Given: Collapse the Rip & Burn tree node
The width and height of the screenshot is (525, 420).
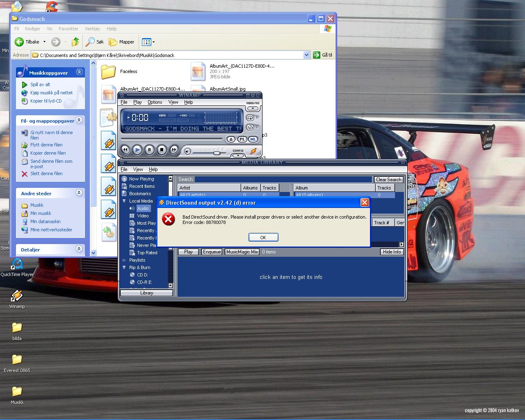Looking at the screenshot, I should point(124,267).
